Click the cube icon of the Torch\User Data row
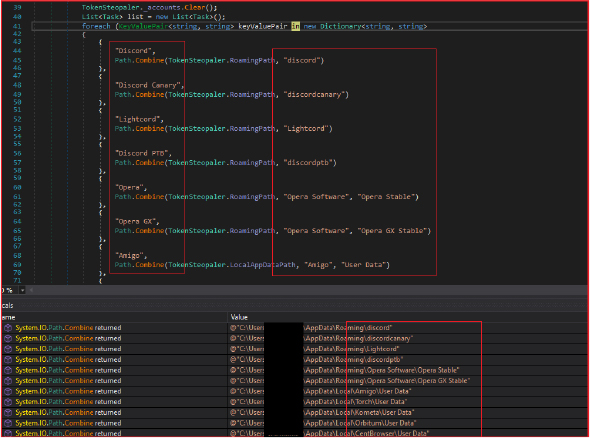The image size is (590, 438). [x=8, y=402]
